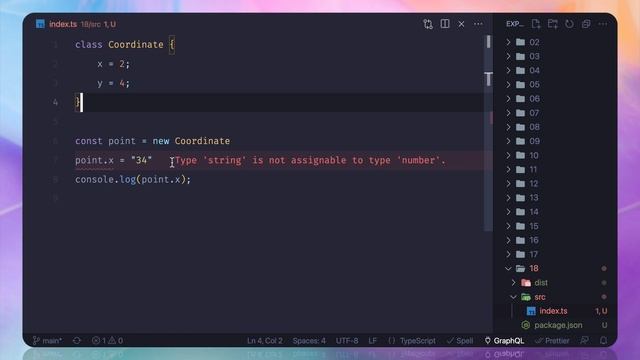
Task: Expand folder 02 chevron
Action: pos(509,42)
